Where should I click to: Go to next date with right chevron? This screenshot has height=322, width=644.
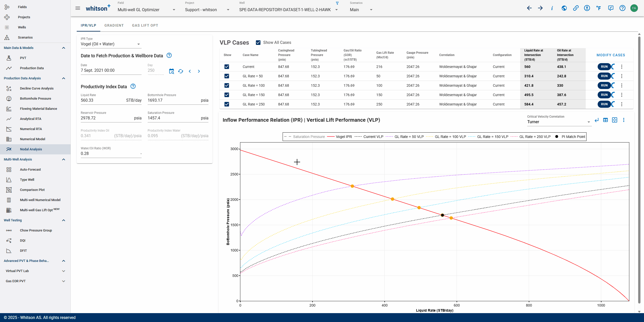(199, 71)
